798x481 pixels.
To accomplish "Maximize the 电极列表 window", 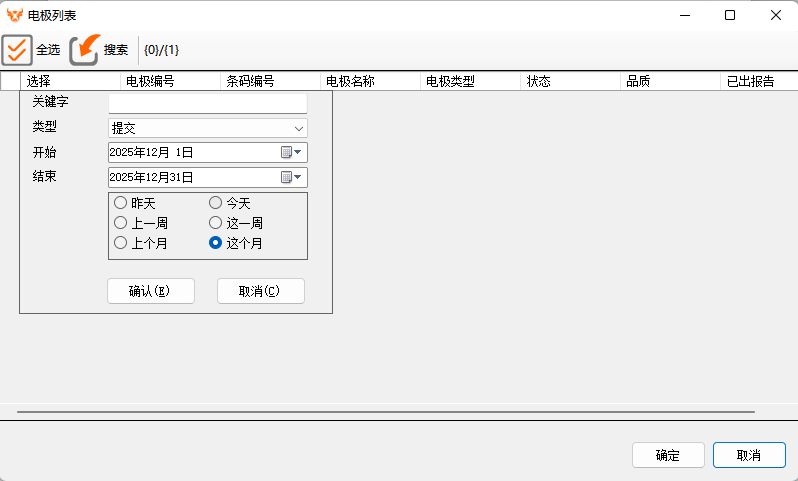I will 730,15.
